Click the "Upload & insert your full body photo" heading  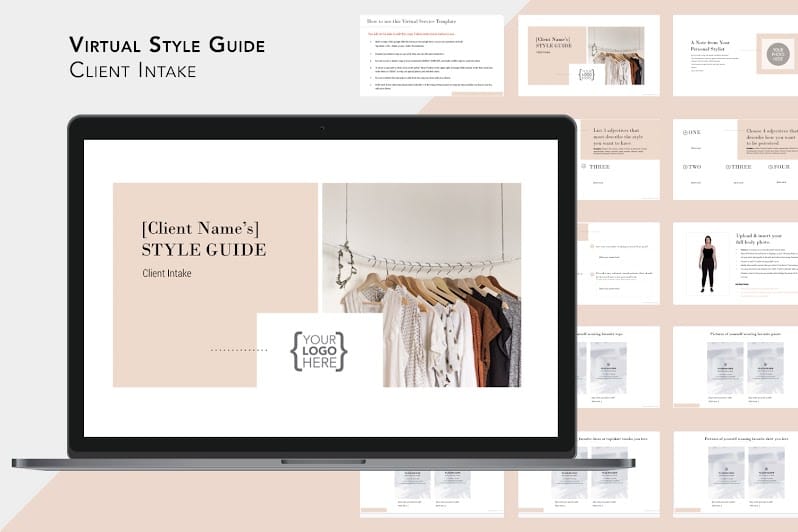pos(759,239)
